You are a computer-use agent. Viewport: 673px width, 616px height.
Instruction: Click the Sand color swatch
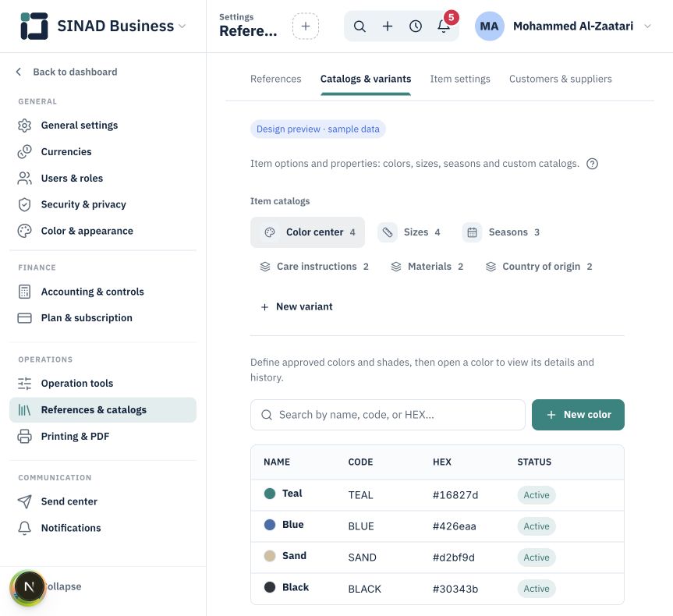coord(270,556)
